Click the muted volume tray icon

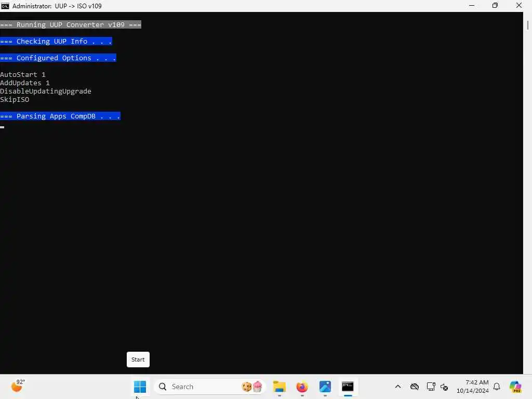[444, 387]
